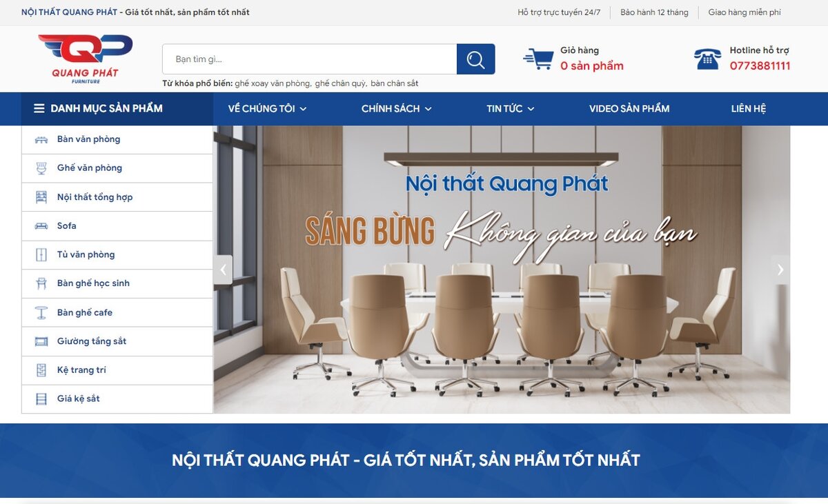Toggle the Danh mục sản phẩm category menu
The image size is (828, 504).
tap(117, 109)
